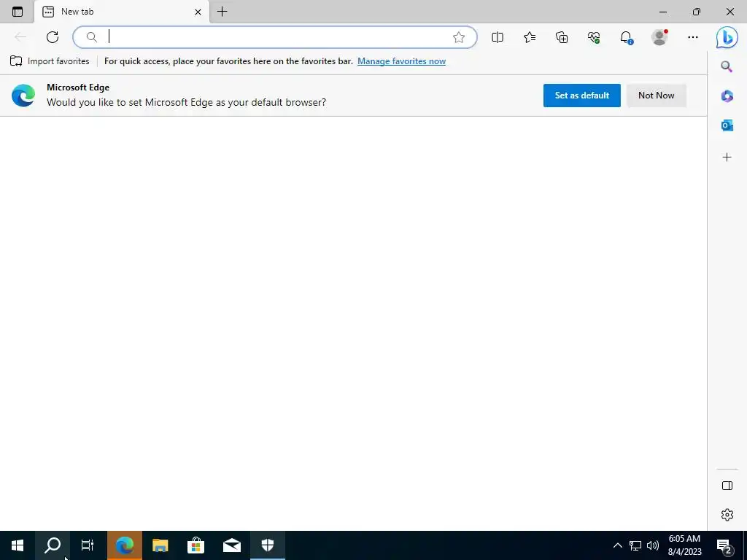
Task: Open Browser essentials heart icon
Action: click(x=594, y=37)
